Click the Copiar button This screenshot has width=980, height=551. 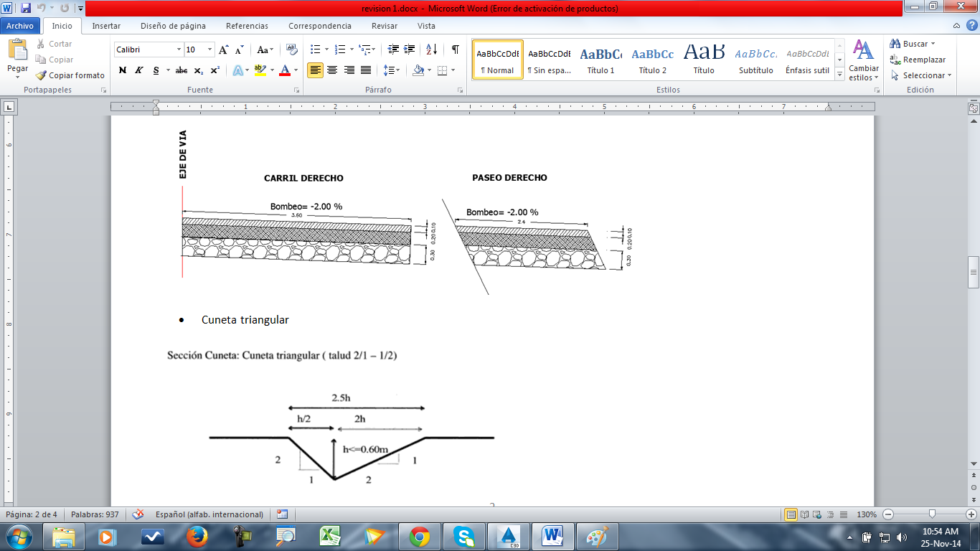point(55,60)
